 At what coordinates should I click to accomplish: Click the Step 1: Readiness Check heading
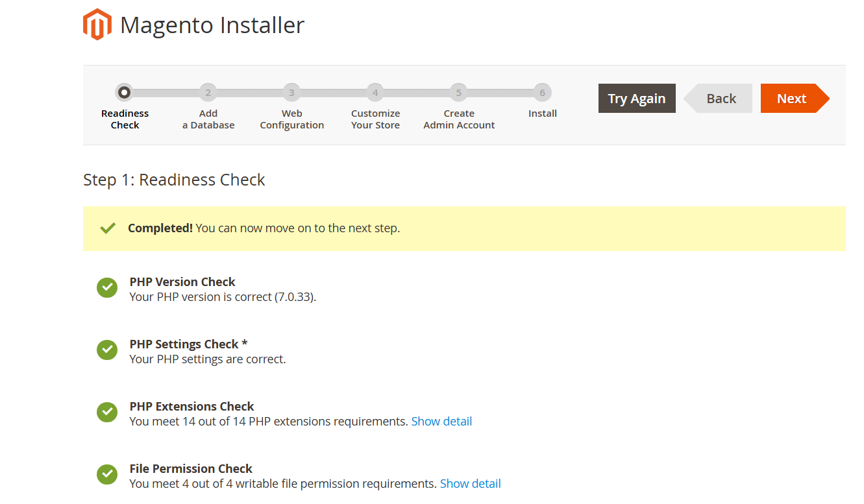(174, 180)
